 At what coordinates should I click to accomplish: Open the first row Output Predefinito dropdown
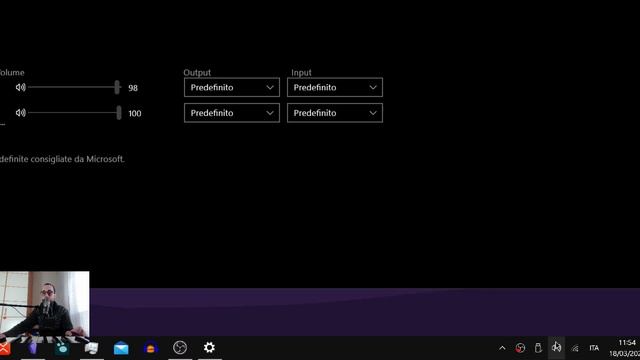(x=232, y=87)
